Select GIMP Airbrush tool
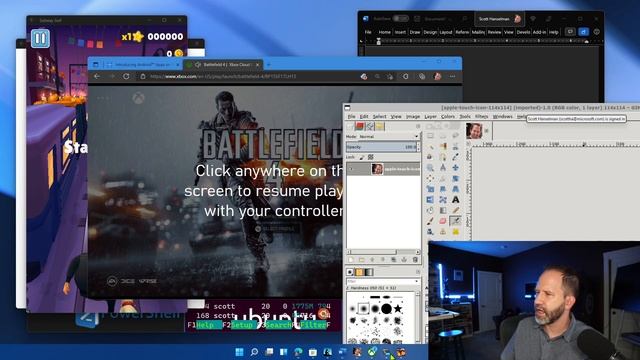The width and height of the screenshot is (640, 360). pyautogui.click(x=456, y=221)
